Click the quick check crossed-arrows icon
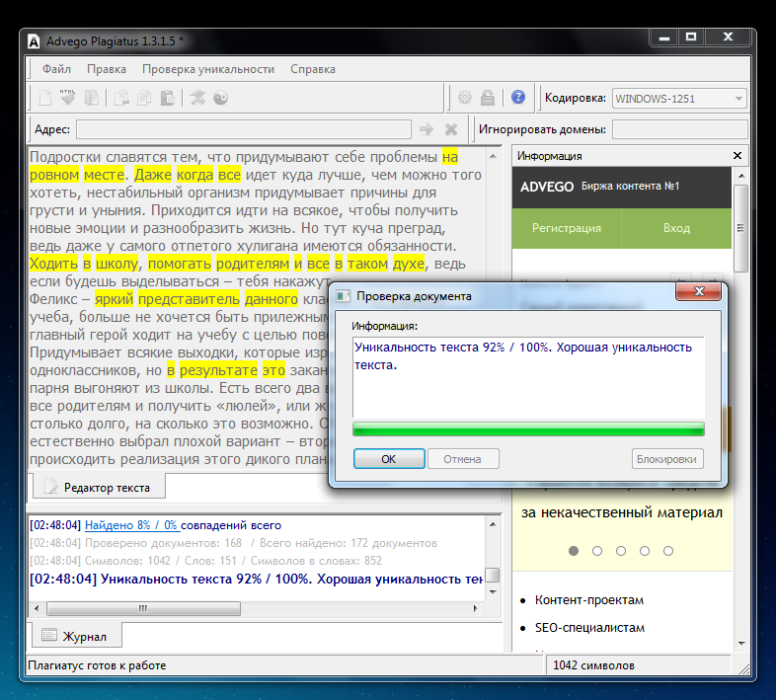776x700 pixels. (197, 98)
